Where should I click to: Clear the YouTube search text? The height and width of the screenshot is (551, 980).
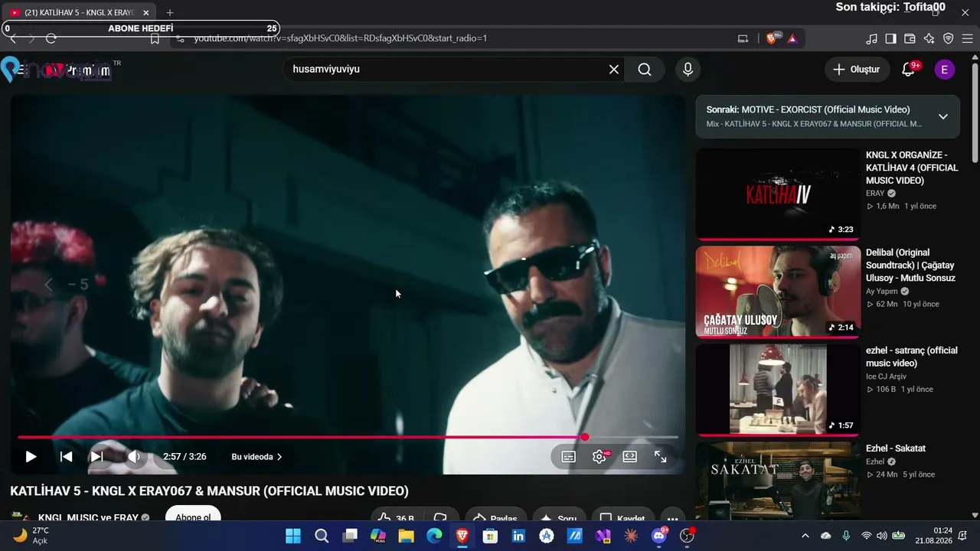(614, 70)
